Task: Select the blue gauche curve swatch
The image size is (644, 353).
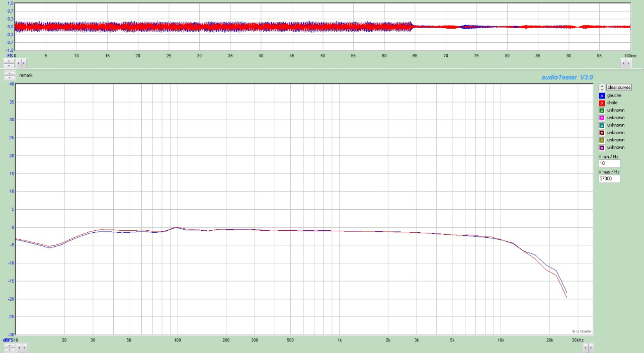Action: (602, 96)
